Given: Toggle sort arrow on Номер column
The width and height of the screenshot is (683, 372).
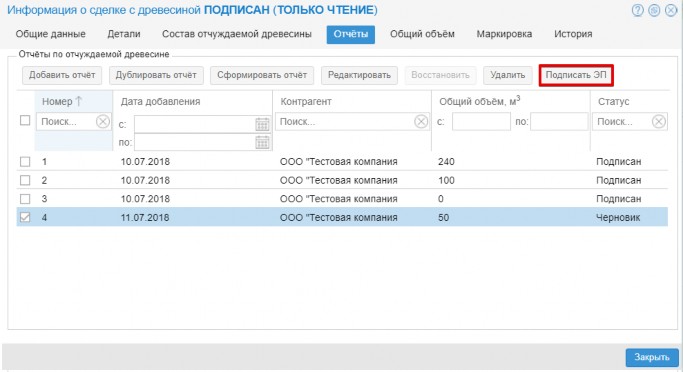Looking at the screenshot, I should coord(79,101).
